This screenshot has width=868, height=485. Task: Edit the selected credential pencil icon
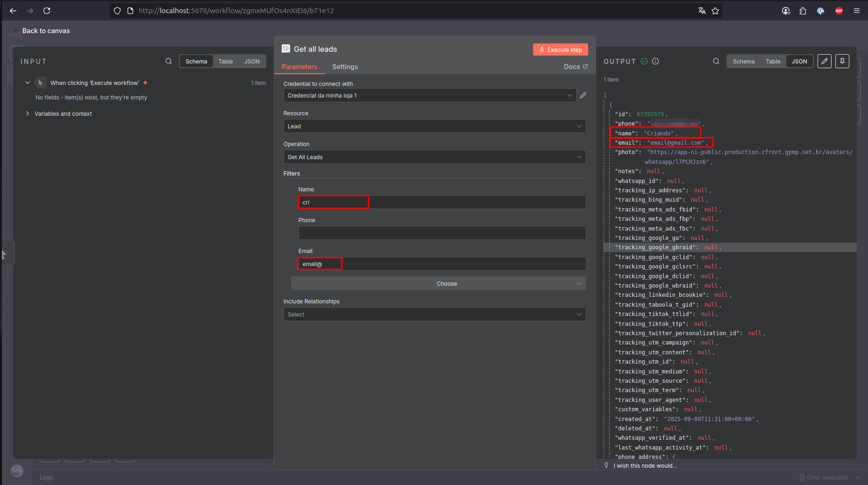(x=583, y=95)
